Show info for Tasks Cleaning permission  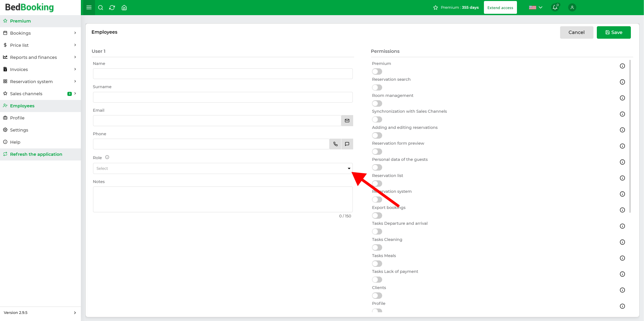[622, 242]
